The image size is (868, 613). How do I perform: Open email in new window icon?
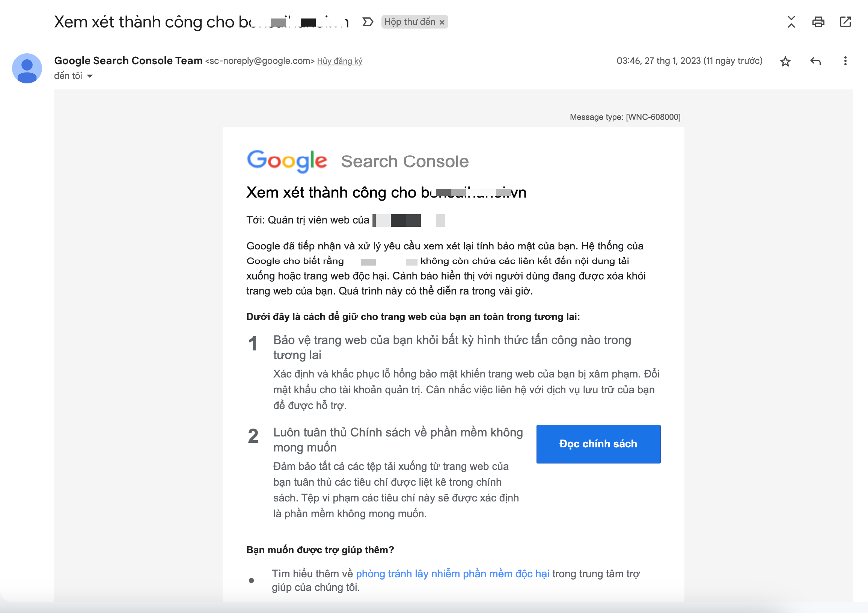point(845,22)
